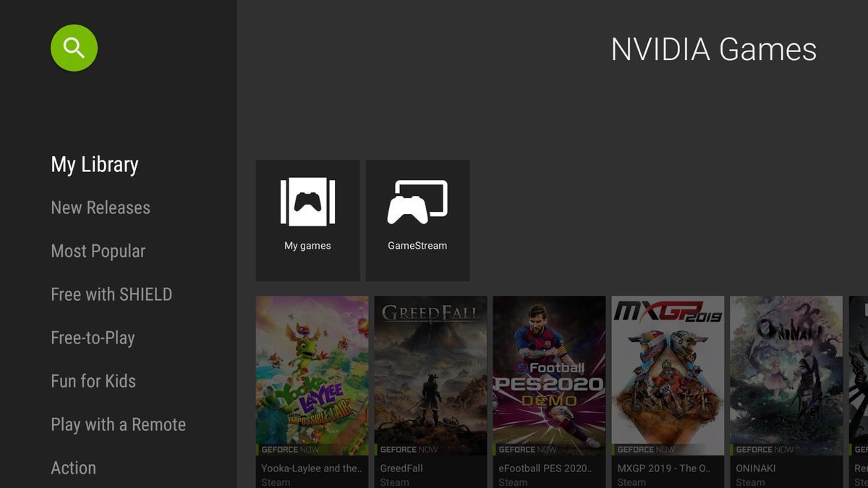868x488 pixels.
Task: Open the green search button
Action: 74,48
